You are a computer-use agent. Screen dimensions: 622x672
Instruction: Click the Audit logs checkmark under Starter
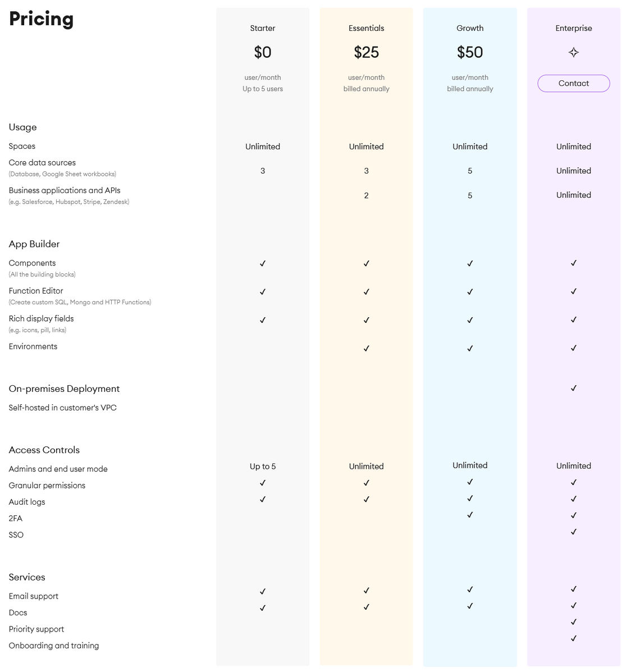[262, 499]
